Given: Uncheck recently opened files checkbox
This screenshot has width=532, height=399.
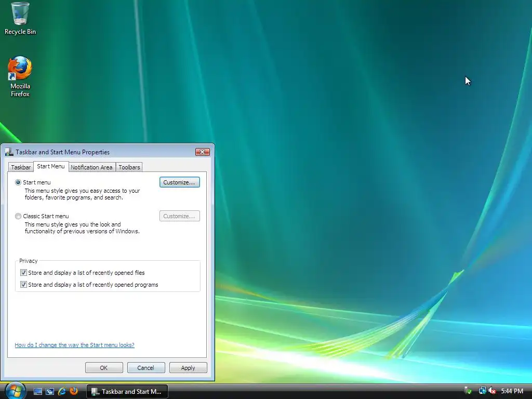Looking at the screenshot, I should click(x=23, y=272).
